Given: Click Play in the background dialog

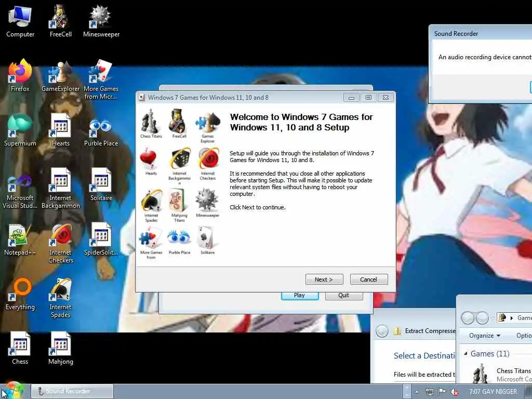Looking at the screenshot, I should [x=300, y=296].
